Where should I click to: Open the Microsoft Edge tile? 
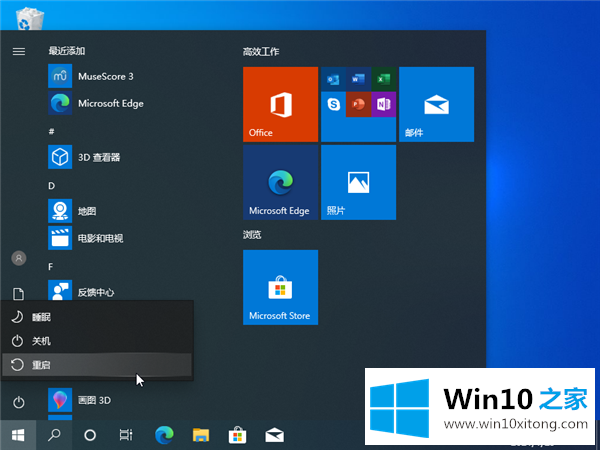point(280,182)
